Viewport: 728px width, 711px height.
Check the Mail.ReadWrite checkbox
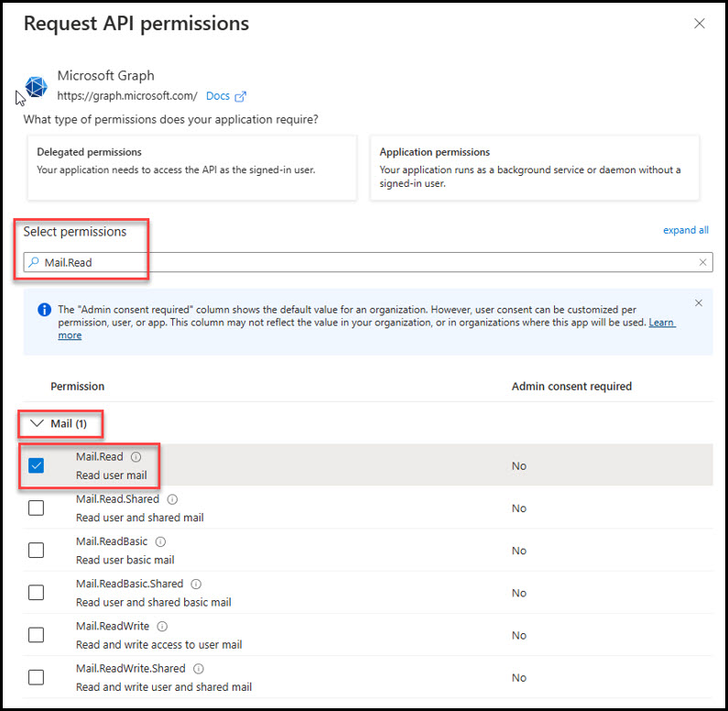point(37,634)
